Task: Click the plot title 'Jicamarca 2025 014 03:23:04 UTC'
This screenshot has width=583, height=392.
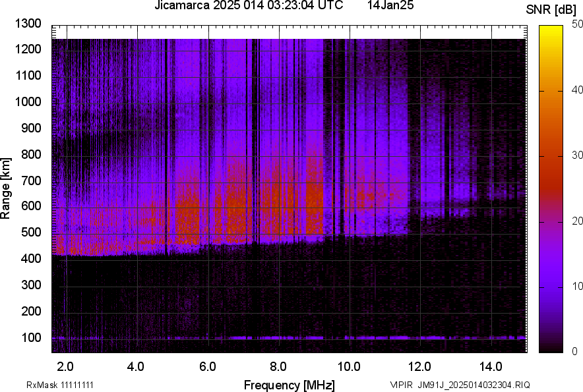Action: [249, 5]
